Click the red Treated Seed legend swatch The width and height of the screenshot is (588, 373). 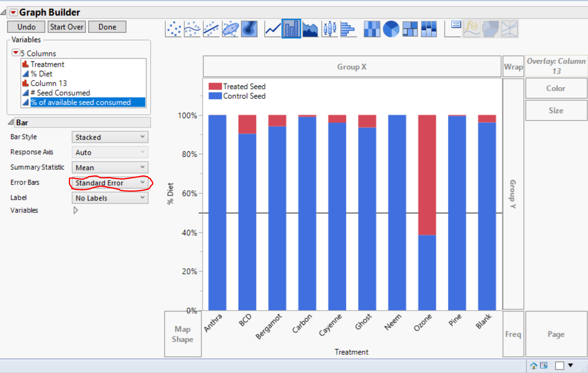215,87
